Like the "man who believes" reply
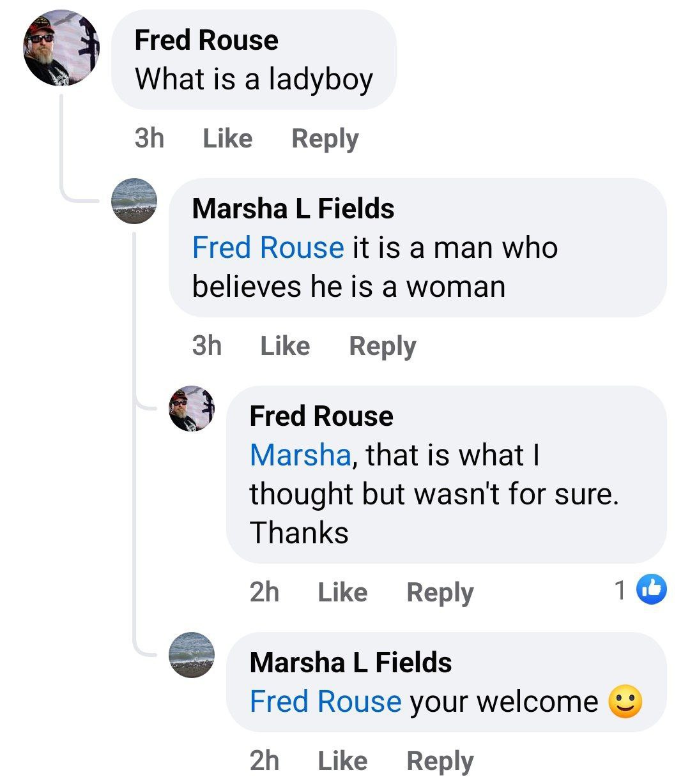Viewport: 690px width, 784px height. [x=285, y=346]
